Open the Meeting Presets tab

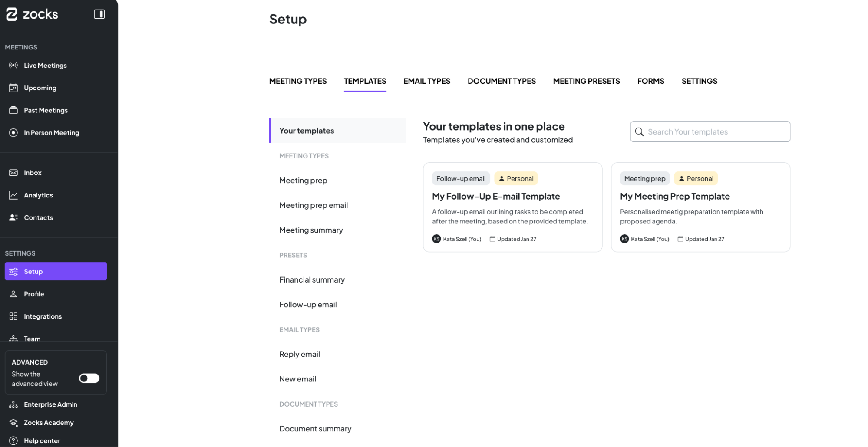586,81
